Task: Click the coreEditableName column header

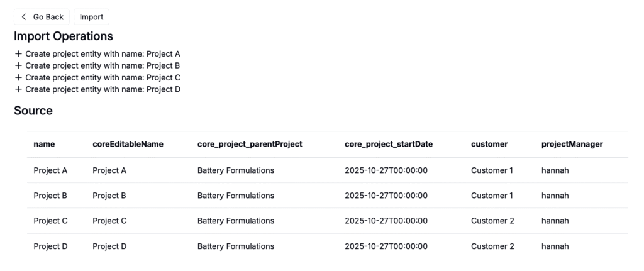Action: pyautogui.click(x=128, y=144)
